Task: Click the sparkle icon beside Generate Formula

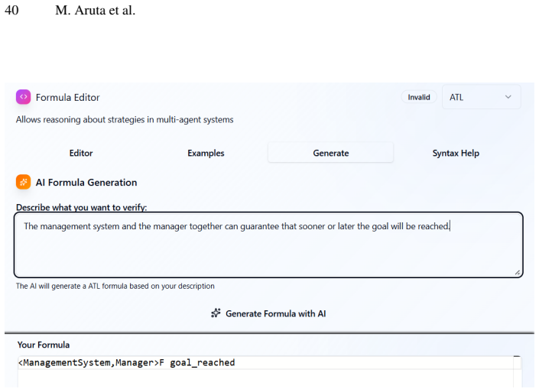Action: (216, 313)
